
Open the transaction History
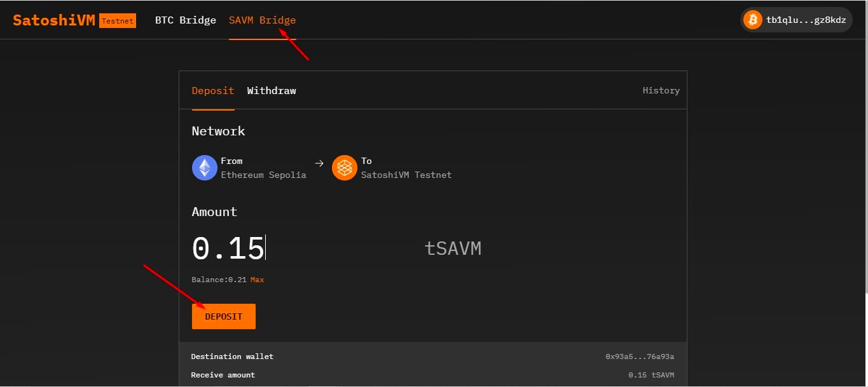click(661, 91)
